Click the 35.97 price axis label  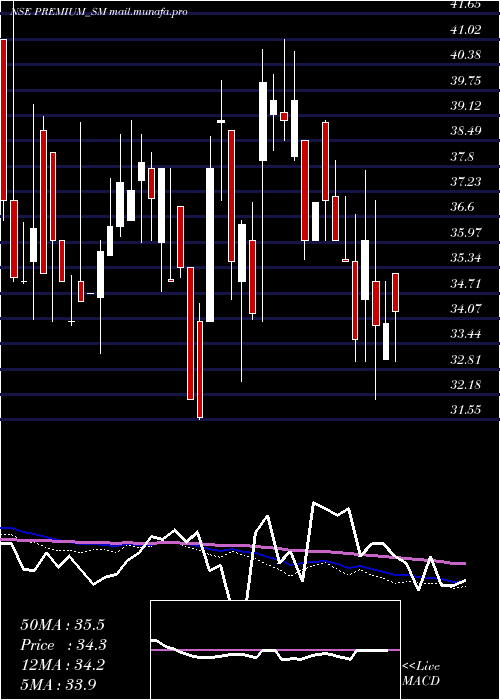click(x=466, y=233)
